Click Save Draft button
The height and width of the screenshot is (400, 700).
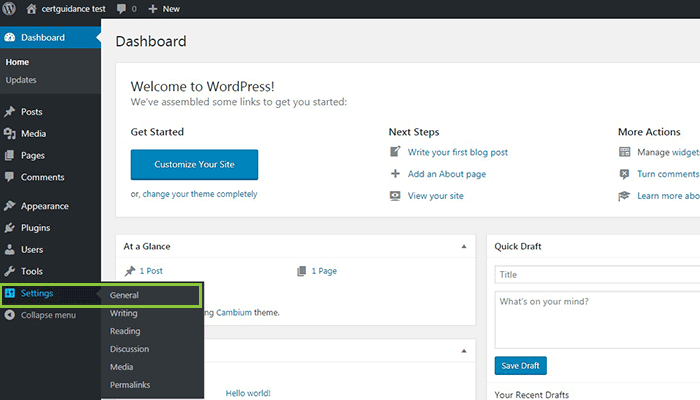coord(521,366)
